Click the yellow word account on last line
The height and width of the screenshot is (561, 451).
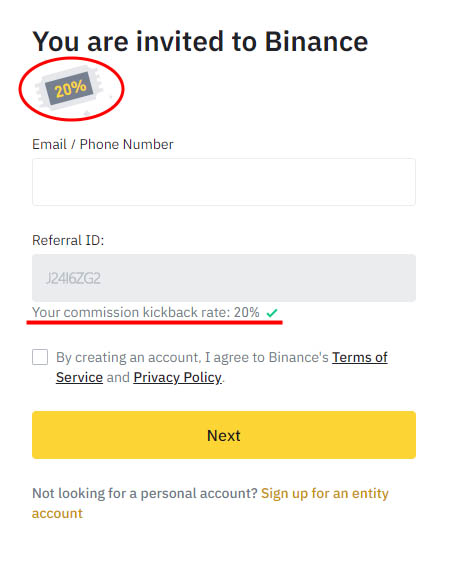point(57,513)
